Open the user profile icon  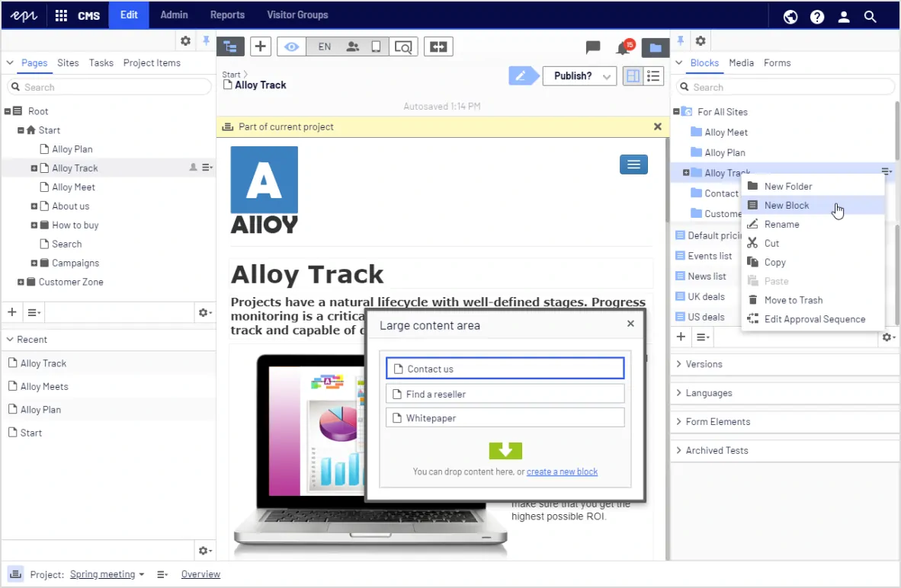point(844,17)
